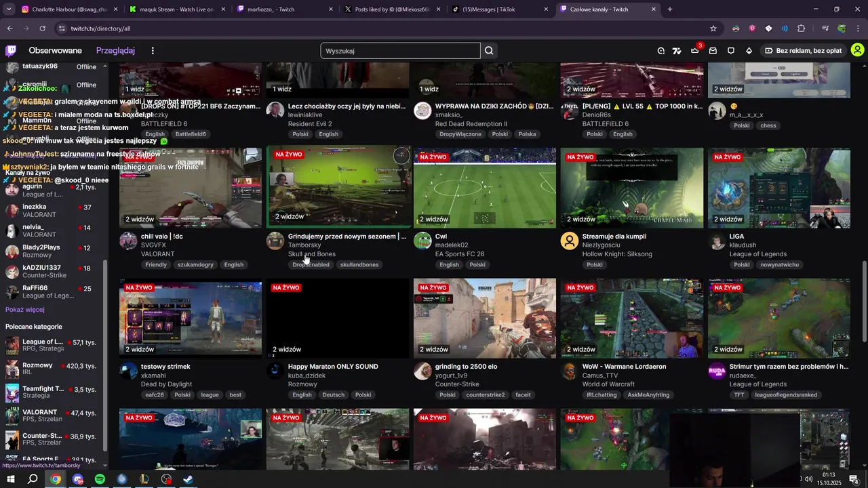Image resolution: width=868 pixels, height=488 pixels.
Task: Switch to the Obserwowane tab
Action: tap(55, 51)
